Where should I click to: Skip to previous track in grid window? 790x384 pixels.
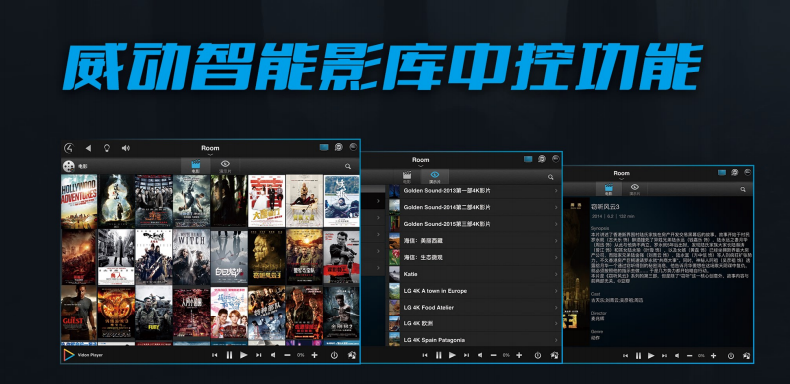pyautogui.click(x=215, y=355)
